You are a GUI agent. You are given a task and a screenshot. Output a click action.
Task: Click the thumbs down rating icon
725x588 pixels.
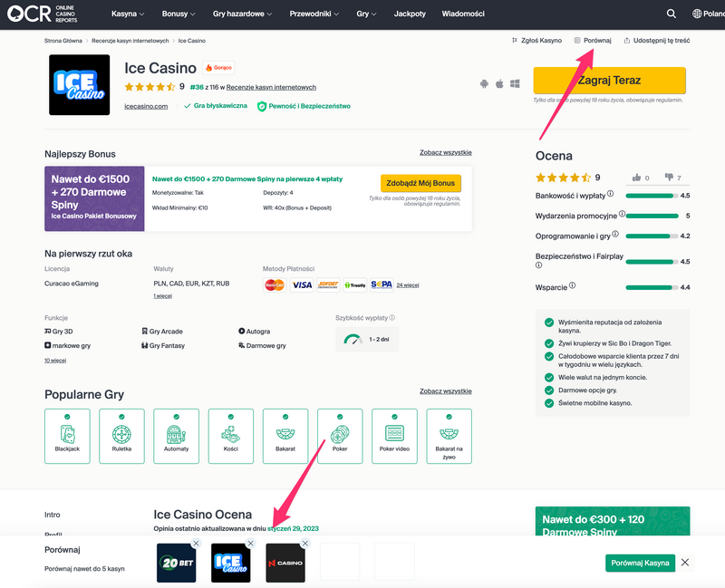pos(669,177)
